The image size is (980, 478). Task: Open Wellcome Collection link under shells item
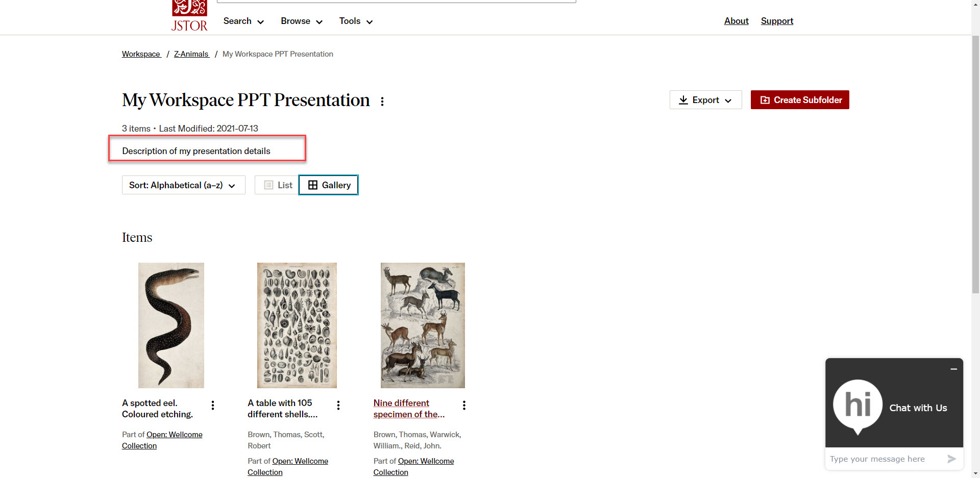[x=288, y=467]
